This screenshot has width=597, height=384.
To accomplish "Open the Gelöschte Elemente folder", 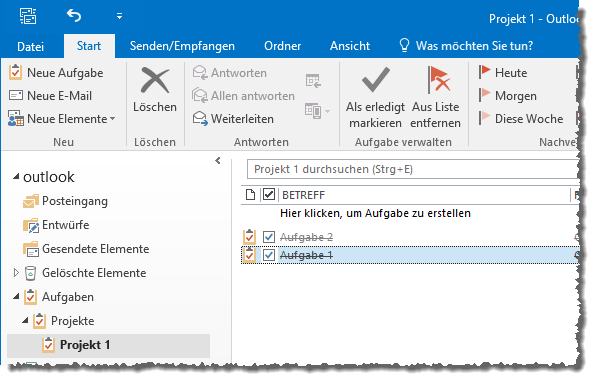I will (85, 273).
